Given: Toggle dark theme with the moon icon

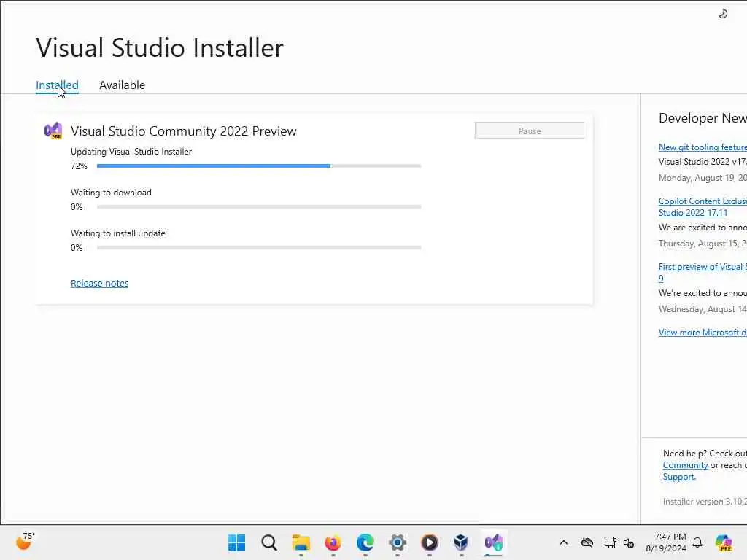Looking at the screenshot, I should click(723, 14).
